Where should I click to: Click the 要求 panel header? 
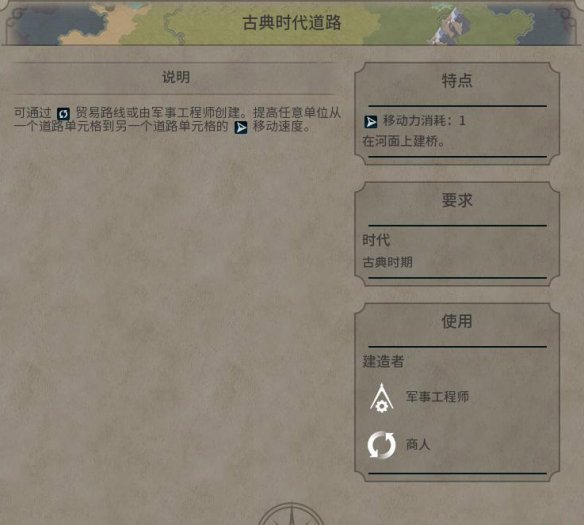(457, 200)
